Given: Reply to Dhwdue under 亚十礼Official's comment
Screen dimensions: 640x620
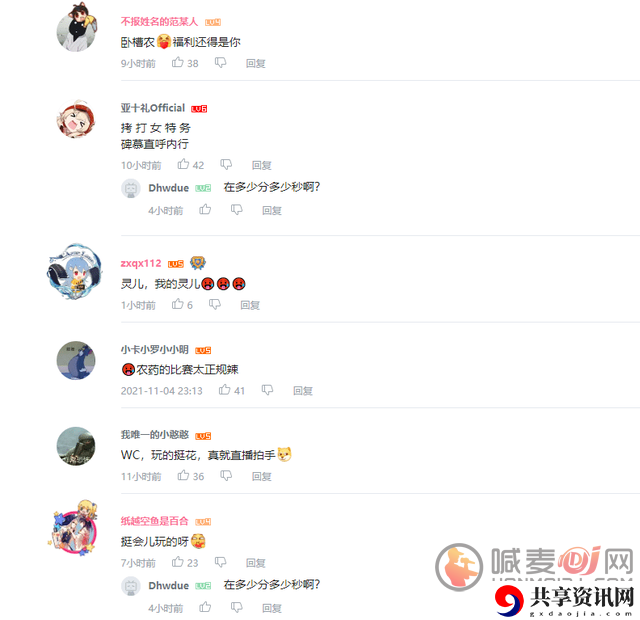Looking at the screenshot, I should (x=272, y=211).
